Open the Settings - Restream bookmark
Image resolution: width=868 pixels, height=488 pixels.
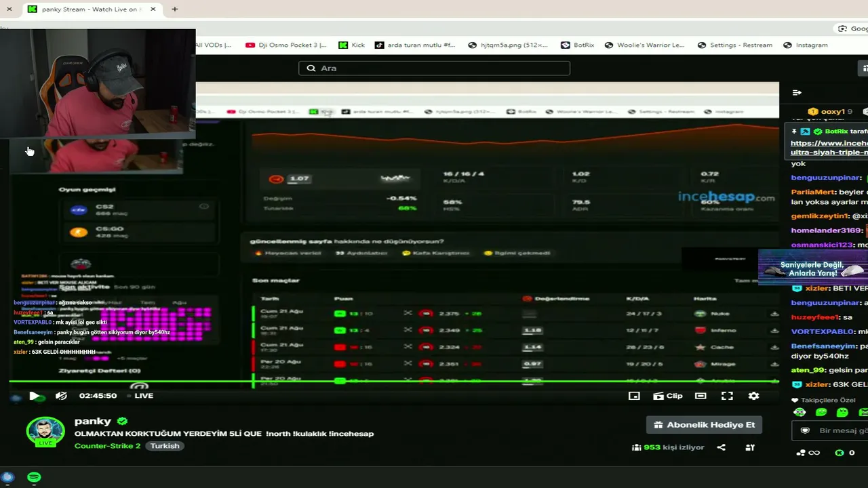(735, 45)
